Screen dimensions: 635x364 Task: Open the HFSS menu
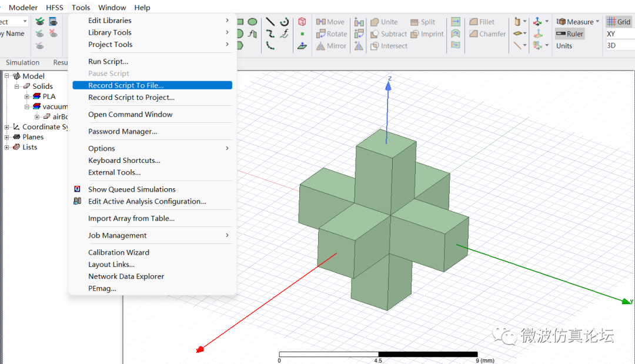55,8
